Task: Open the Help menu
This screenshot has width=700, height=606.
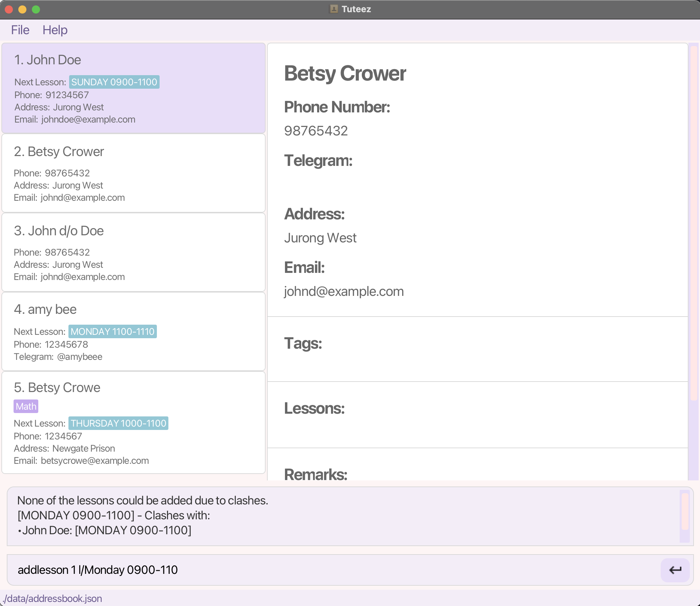Action: (x=55, y=30)
